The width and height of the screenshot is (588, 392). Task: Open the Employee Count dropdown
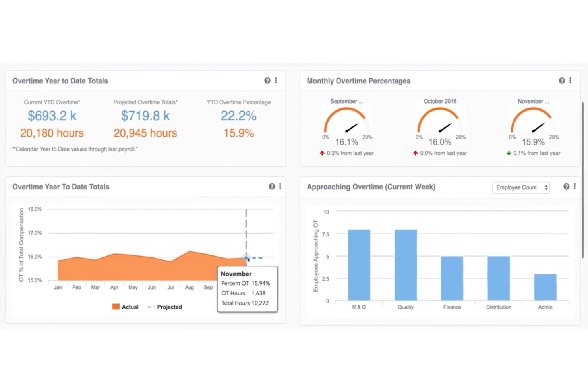coord(521,187)
